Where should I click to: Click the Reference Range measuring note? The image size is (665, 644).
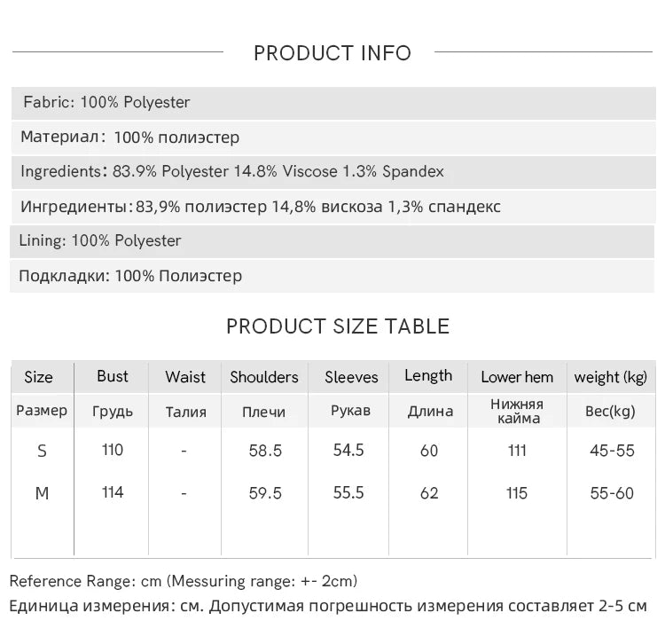pos(184,582)
